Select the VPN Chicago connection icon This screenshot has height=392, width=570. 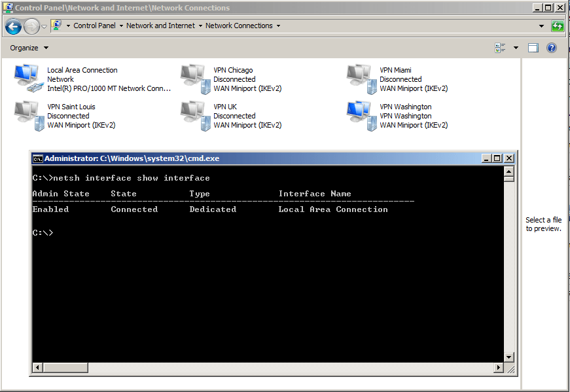tap(194, 77)
